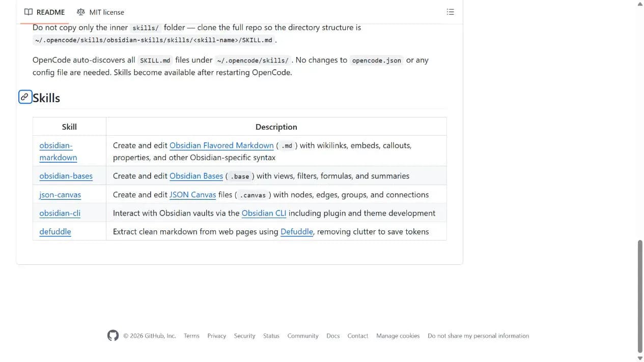Screen dimensions: 644x362
Task: Click the .base inline code
Action: pos(240,176)
